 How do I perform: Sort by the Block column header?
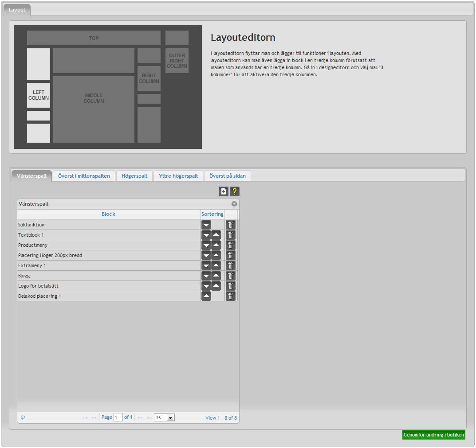[108, 214]
